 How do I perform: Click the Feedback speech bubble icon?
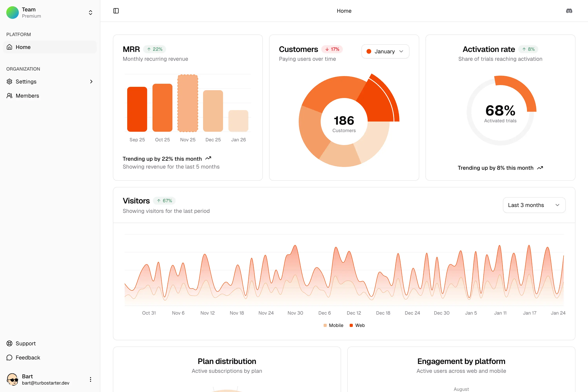pyautogui.click(x=9, y=358)
